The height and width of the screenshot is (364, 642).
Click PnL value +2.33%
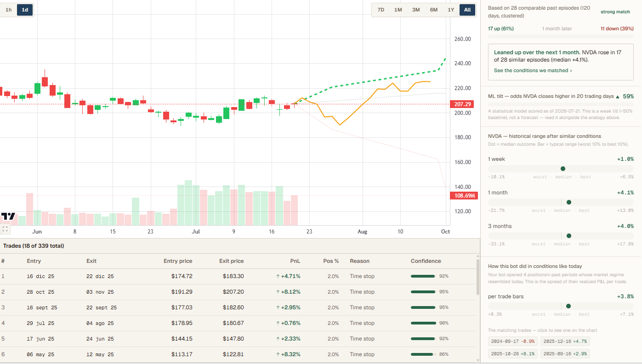click(288, 339)
